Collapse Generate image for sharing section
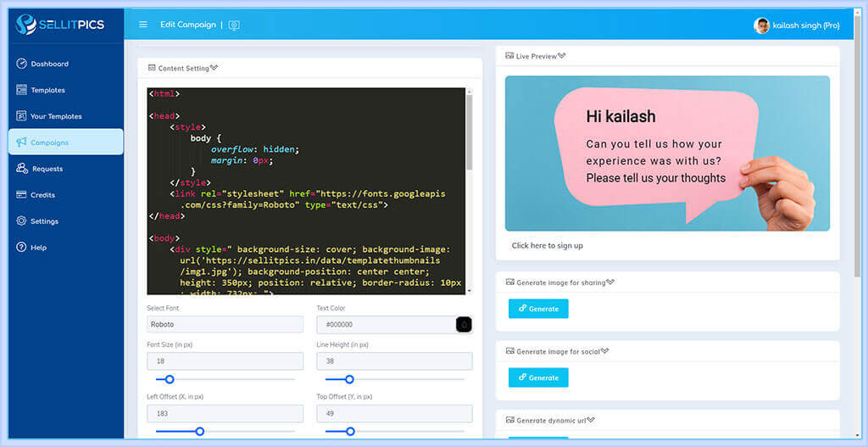The image size is (868, 447). coord(610,282)
